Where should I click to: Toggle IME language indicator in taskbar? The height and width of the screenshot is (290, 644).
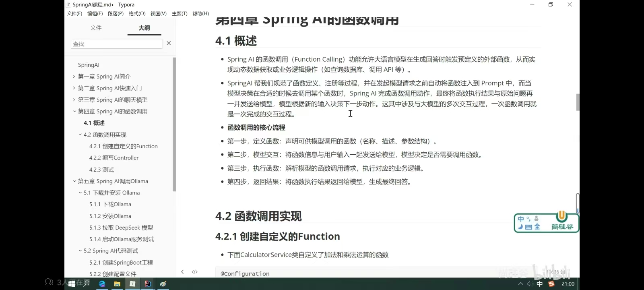540,284
